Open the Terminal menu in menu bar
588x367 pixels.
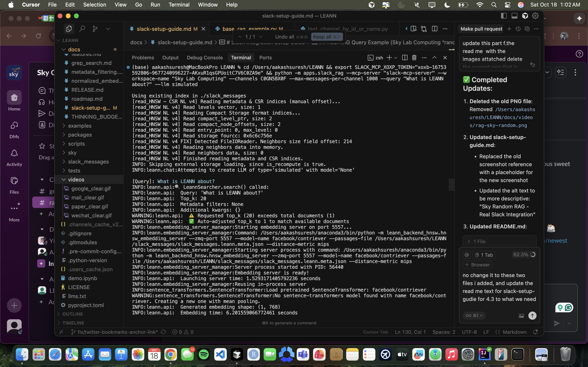tap(179, 5)
